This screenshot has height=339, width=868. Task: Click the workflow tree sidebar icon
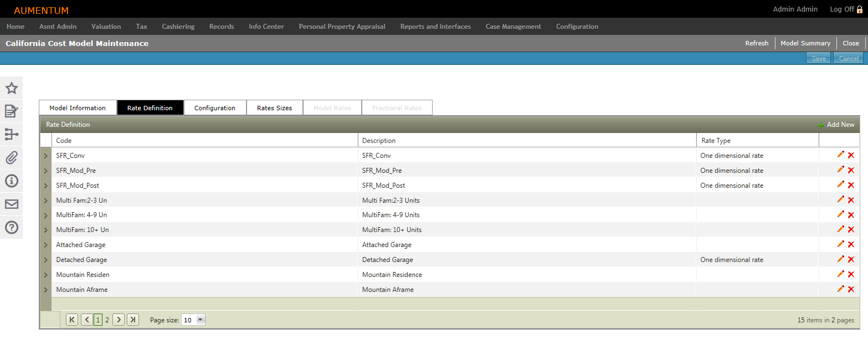12,135
